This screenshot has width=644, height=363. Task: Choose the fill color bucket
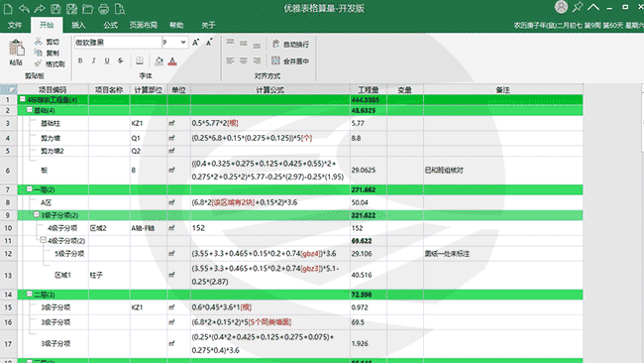159,61
